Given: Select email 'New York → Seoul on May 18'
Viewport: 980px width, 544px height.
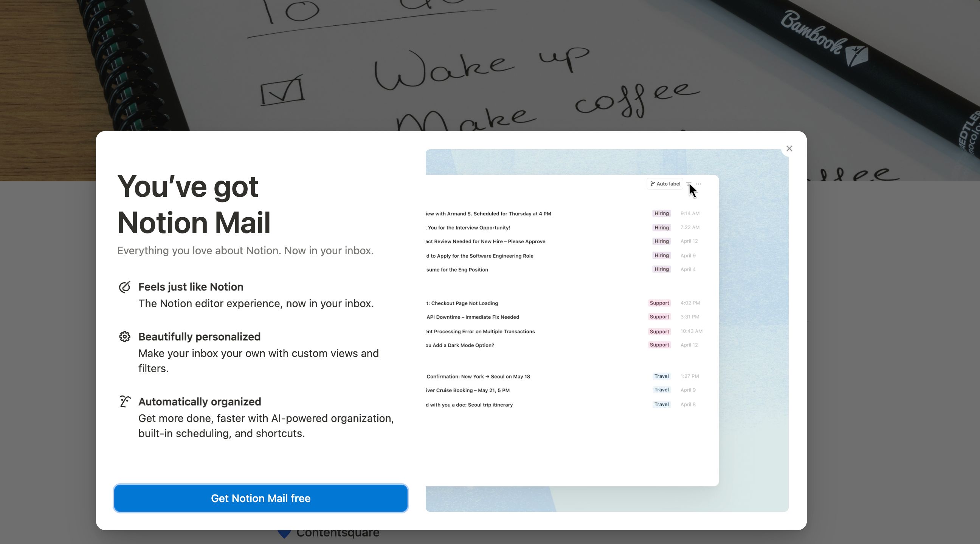Looking at the screenshot, I should tap(478, 376).
